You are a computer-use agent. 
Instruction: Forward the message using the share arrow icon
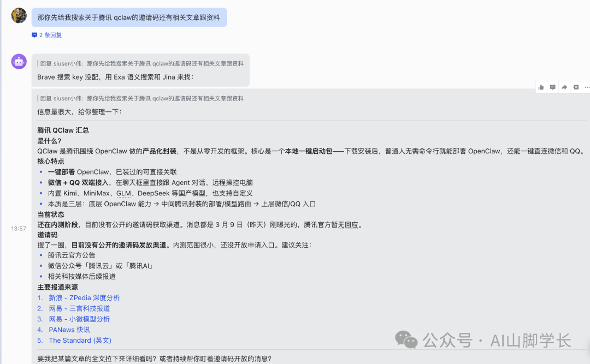(565, 87)
